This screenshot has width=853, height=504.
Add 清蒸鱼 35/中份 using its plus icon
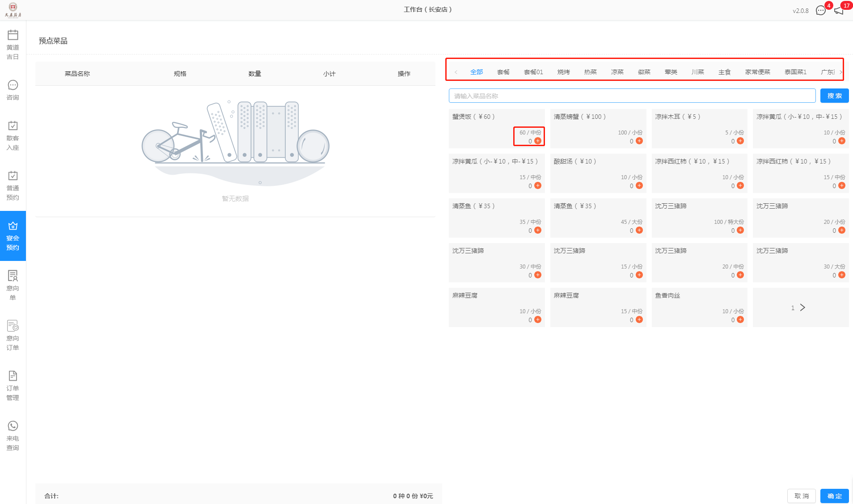[x=538, y=230]
